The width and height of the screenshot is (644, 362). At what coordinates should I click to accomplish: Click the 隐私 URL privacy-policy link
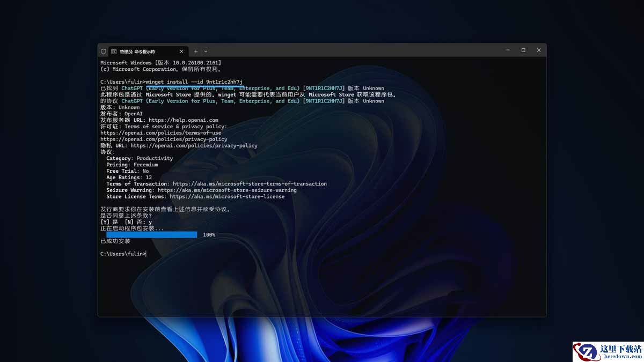(x=194, y=146)
